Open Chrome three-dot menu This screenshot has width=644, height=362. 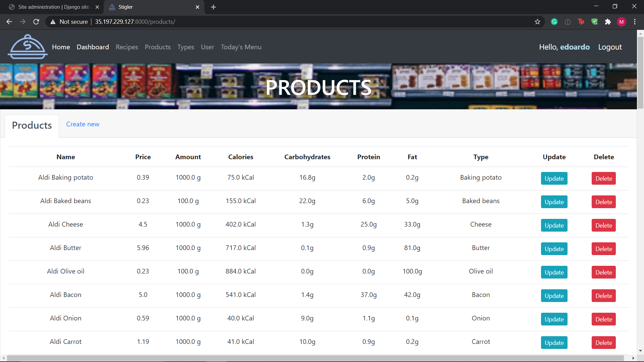point(635,22)
